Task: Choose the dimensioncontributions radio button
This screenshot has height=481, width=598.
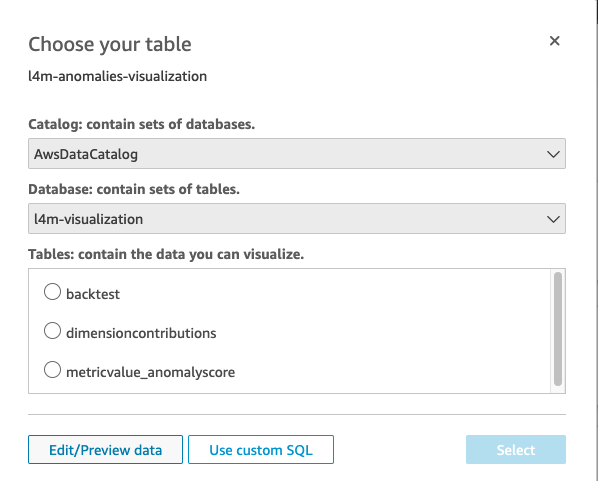Action: (52, 331)
